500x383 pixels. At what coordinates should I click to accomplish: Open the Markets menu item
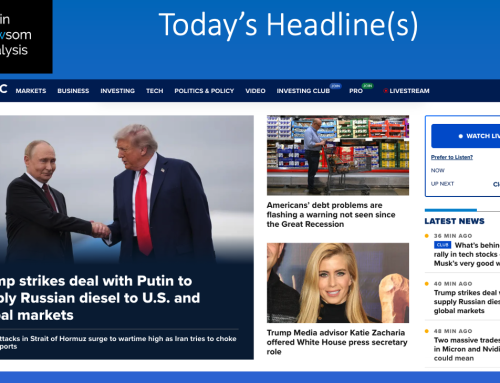(x=31, y=91)
